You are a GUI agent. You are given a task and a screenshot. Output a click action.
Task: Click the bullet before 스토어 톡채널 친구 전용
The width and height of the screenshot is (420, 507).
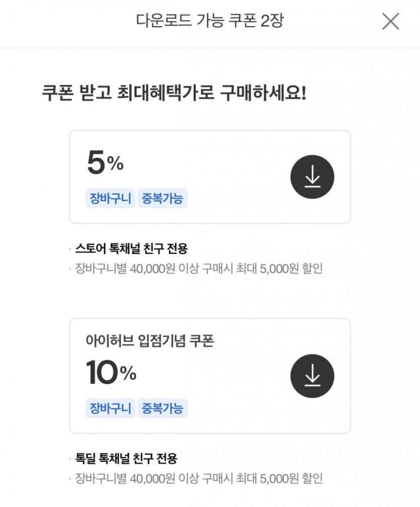(70, 249)
